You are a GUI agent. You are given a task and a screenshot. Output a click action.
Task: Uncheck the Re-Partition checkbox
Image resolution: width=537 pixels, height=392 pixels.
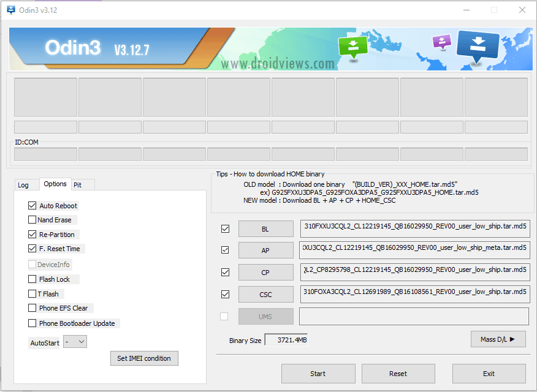tap(32, 235)
